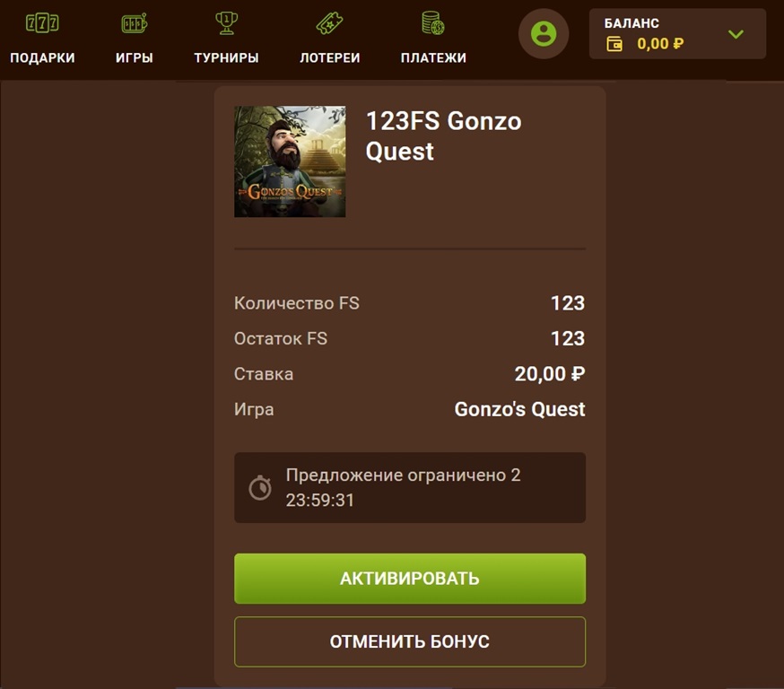The image size is (784, 689).
Task: Click the slot machine games icon
Action: [134, 23]
